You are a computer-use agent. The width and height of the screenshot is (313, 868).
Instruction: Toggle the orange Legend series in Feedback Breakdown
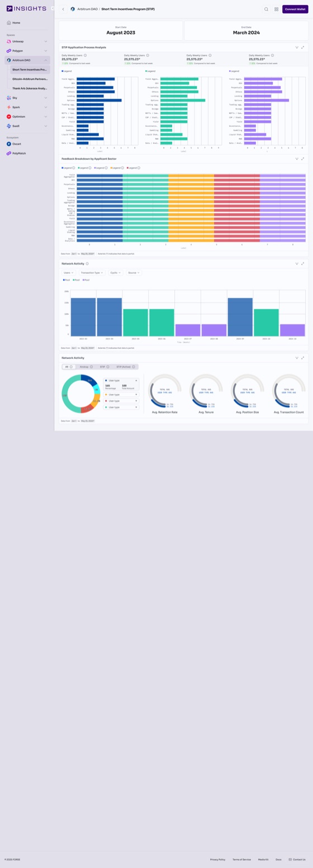[x=116, y=168]
